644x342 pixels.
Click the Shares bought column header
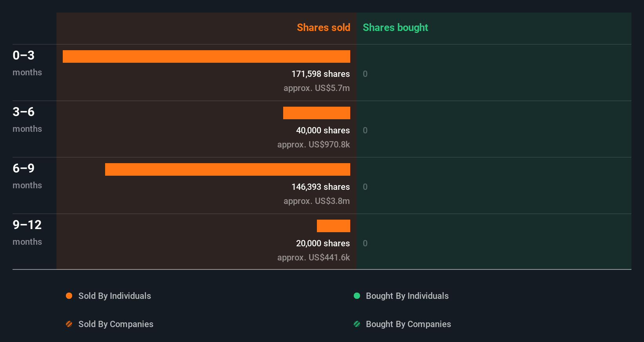(395, 27)
